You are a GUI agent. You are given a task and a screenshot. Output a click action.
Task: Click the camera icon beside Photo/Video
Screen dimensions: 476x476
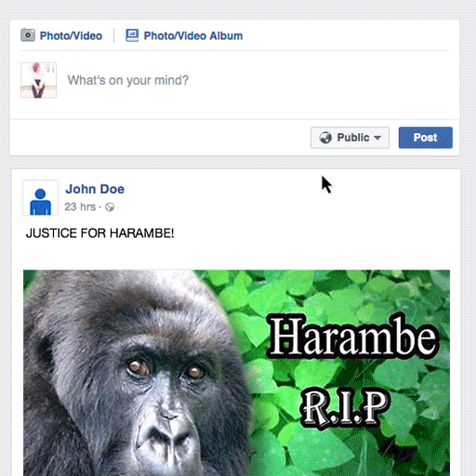tap(28, 35)
